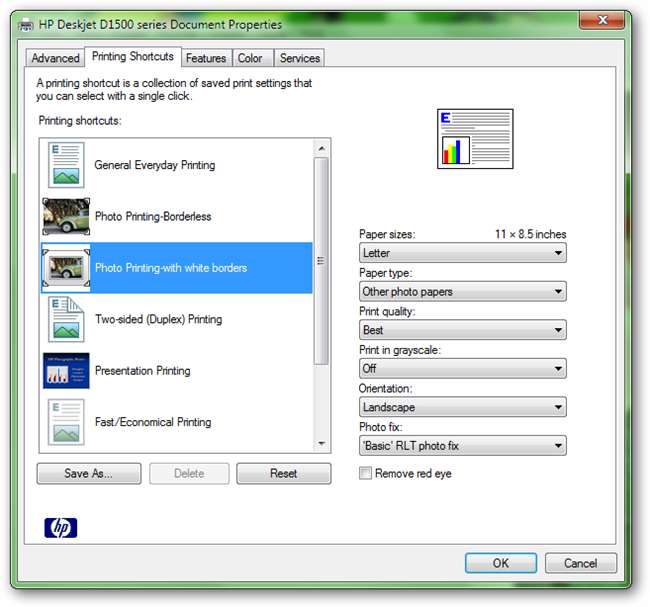Open the Services tab
This screenshot has width=650, height=607.
tap(300, 58)
